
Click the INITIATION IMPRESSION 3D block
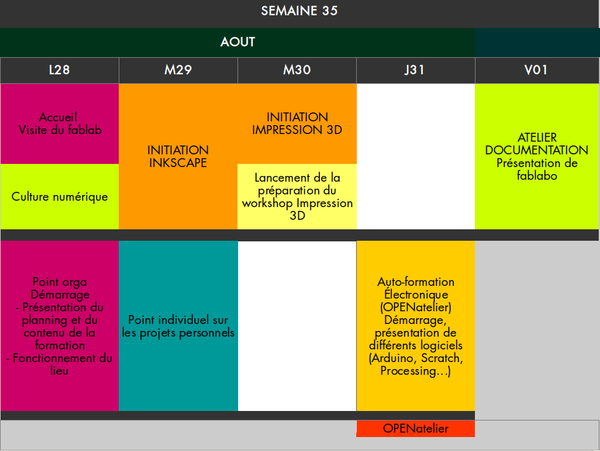point(297,123)
